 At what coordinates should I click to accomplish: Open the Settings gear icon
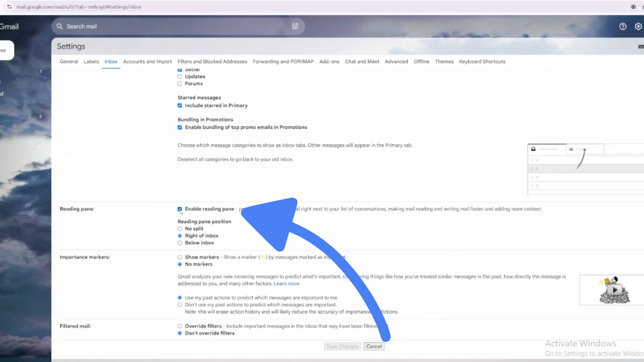(x=638, y=26)
